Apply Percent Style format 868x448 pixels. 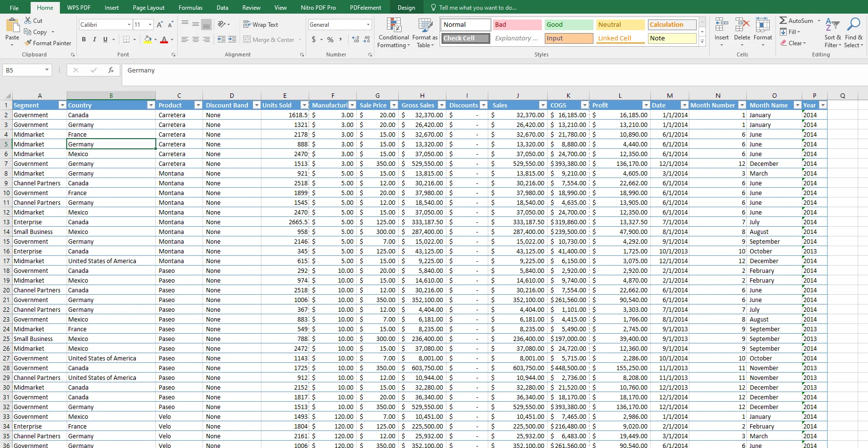tap(330, 39)
